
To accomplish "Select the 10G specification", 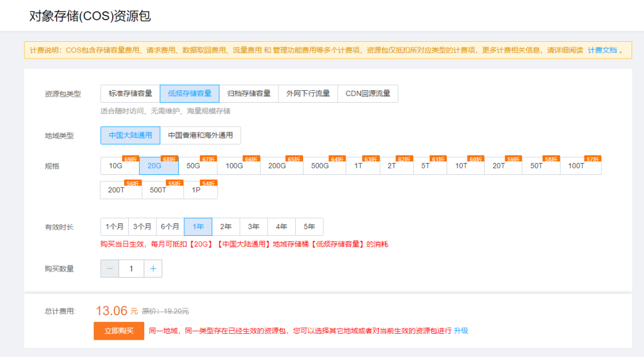I will (119, 166).
